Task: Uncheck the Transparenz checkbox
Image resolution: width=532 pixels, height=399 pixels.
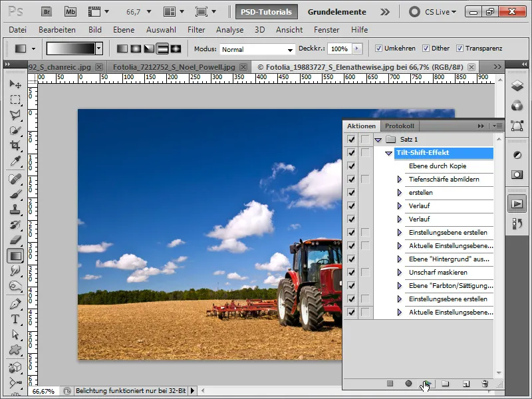Action: (460, 49)
